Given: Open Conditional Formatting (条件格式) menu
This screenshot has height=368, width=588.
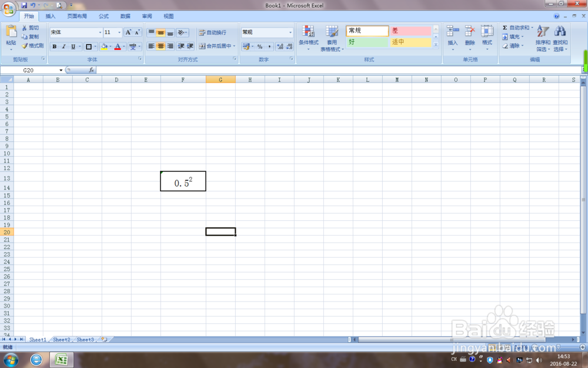Looking at the screenshot, I should pyautogui.click(x=308, y=38).
